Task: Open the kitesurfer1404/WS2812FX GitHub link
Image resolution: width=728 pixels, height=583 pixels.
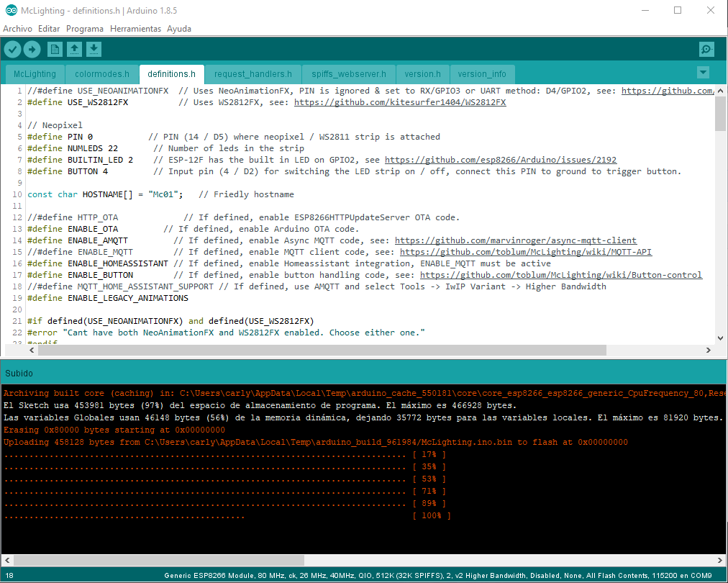Action: coord(400,102)
